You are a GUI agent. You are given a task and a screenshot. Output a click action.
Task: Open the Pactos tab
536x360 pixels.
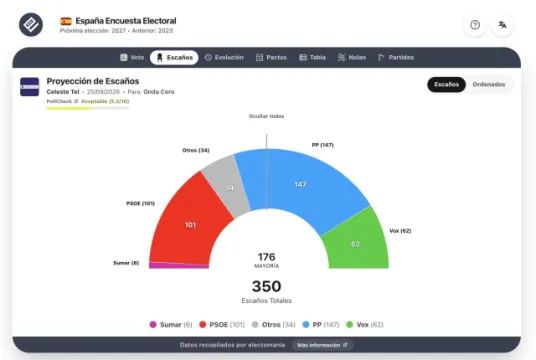[x=271, y=57]
